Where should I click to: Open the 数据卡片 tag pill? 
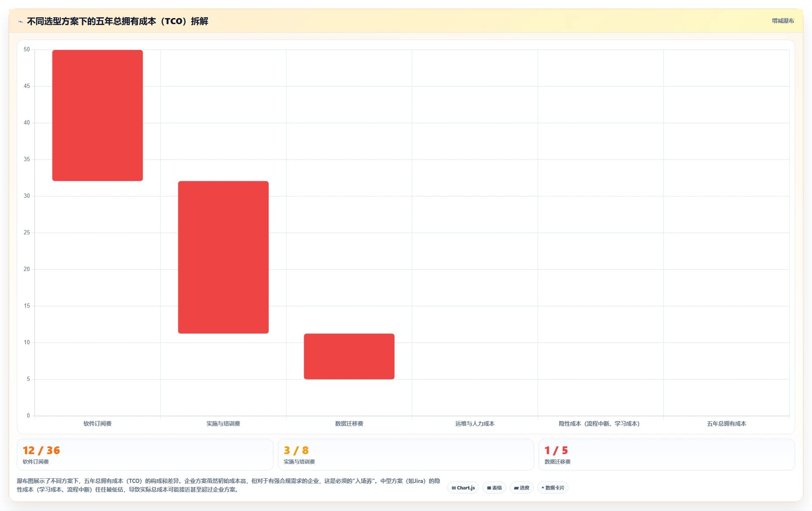click(x=553, y=488)
